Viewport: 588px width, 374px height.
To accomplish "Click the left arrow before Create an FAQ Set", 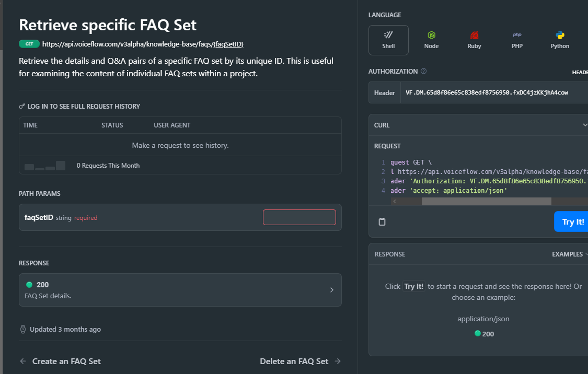I will [x=23, y=361].
